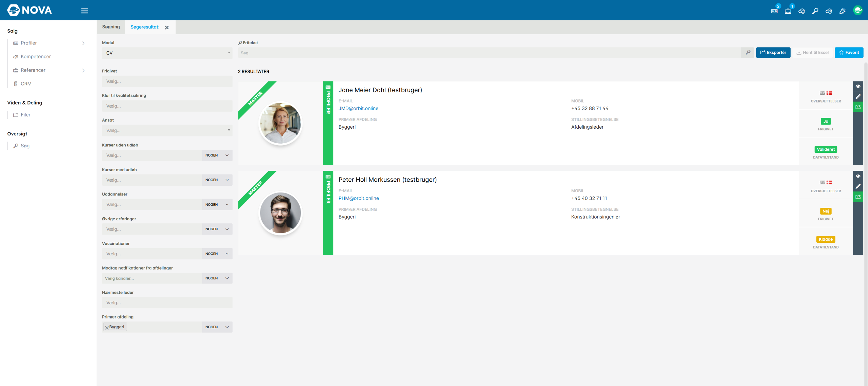Click the Fritekst search input field
This screenshot has height=386, width=868.
pyautogui.click(x=489, y=53)
